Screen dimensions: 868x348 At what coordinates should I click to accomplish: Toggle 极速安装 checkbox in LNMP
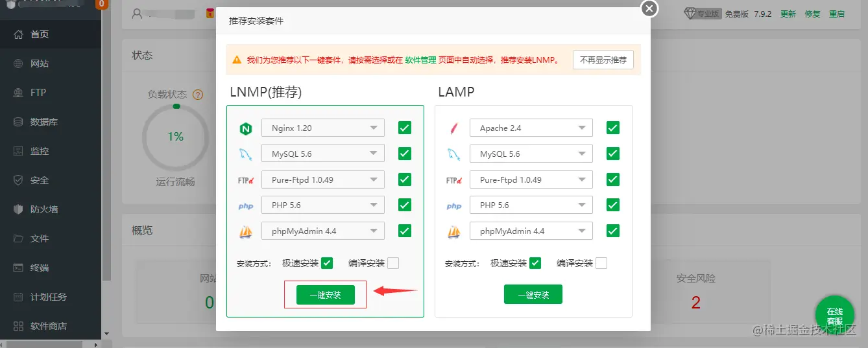[327, 263]
